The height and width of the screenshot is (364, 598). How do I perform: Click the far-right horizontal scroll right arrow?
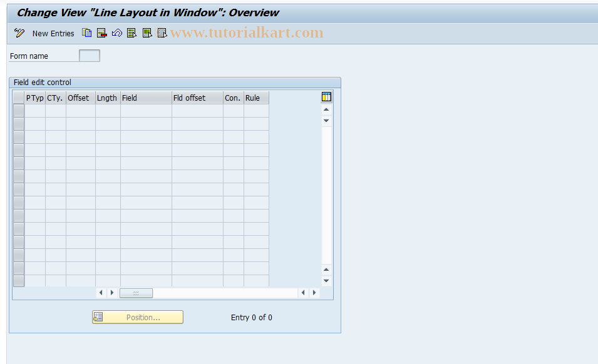tap(314, 293)
